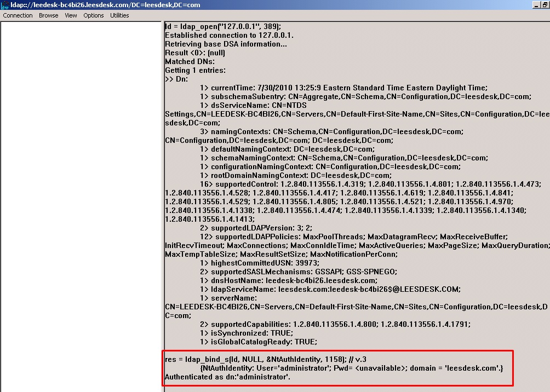Click the highestCommittedUSN value line

[x=260, y=263]
